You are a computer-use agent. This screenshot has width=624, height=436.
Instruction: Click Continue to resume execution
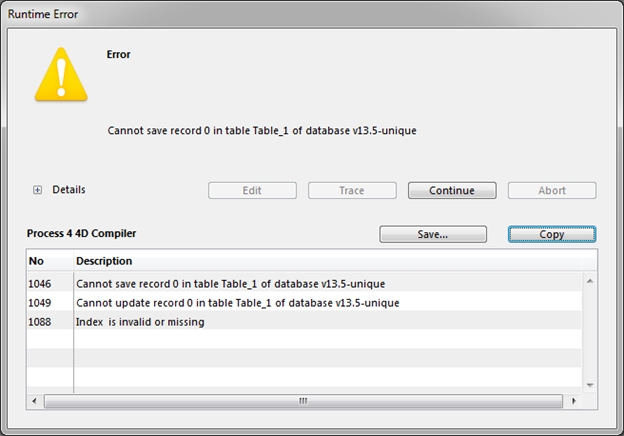coord(452,190)
